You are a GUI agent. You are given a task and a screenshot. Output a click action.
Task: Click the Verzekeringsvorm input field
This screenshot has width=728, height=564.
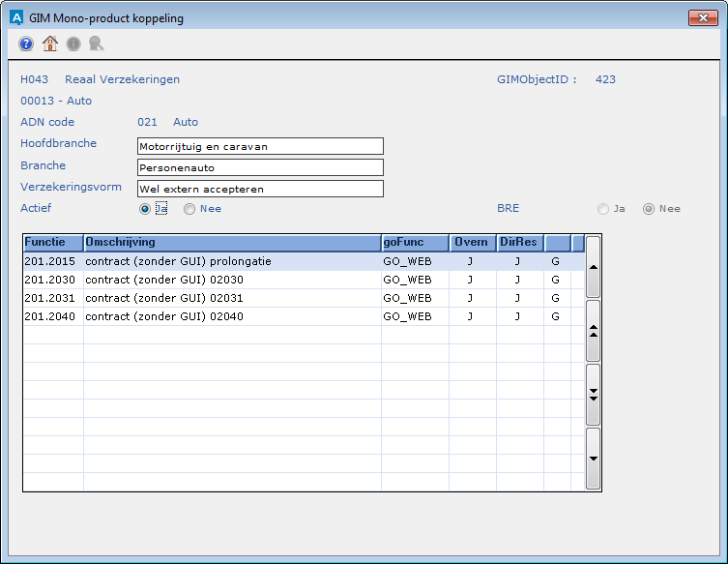click(260, 189)
